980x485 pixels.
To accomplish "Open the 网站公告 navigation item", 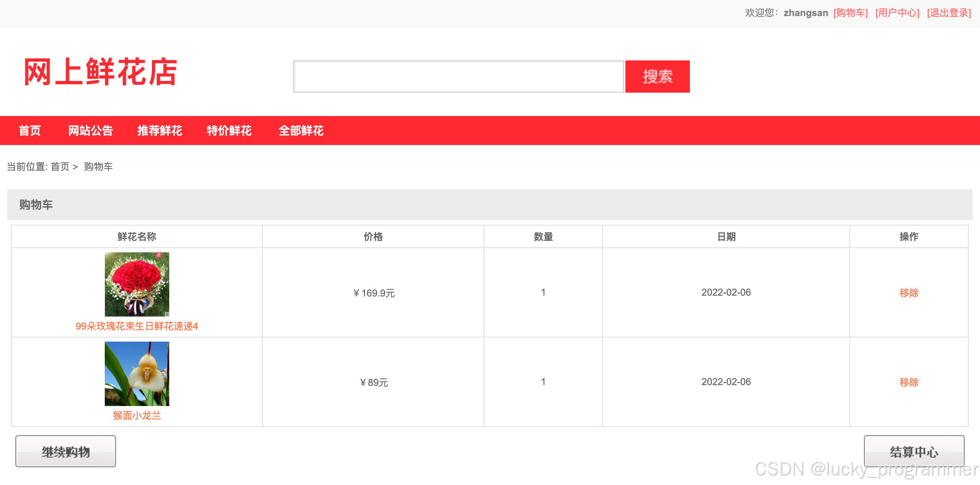I will [x=90, y=131].
